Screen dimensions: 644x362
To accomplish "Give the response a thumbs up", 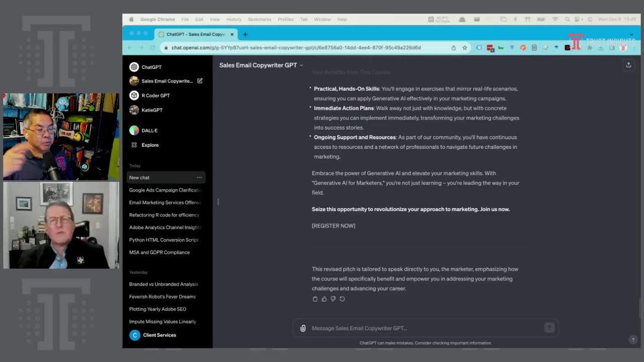I will click(x=324, y=299).
